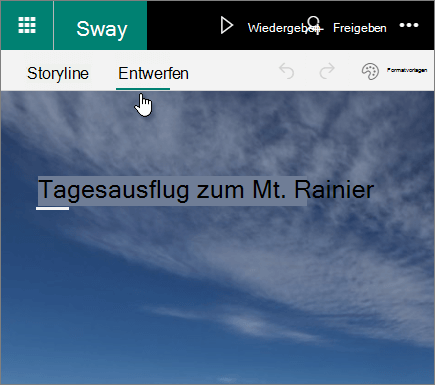Screen dimensions: 435x385
Task: Start playback with the play triangle icon
Action: [x=227, y=26]
